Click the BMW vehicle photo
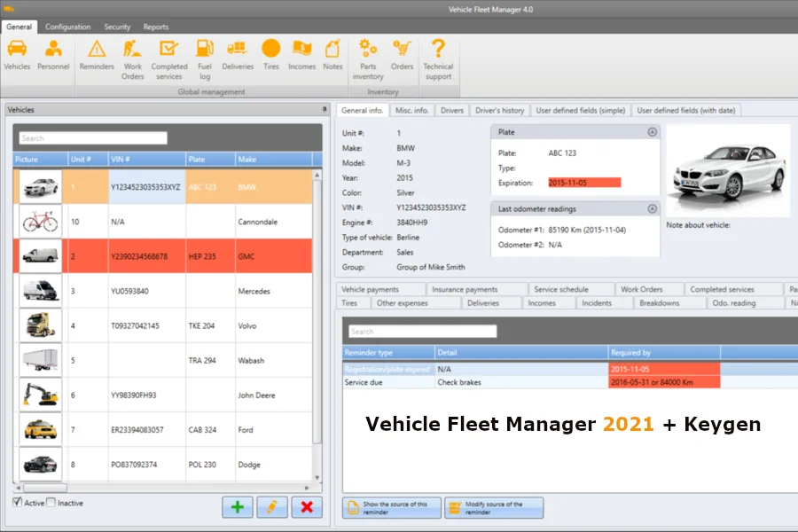 (x=728, y=171)
